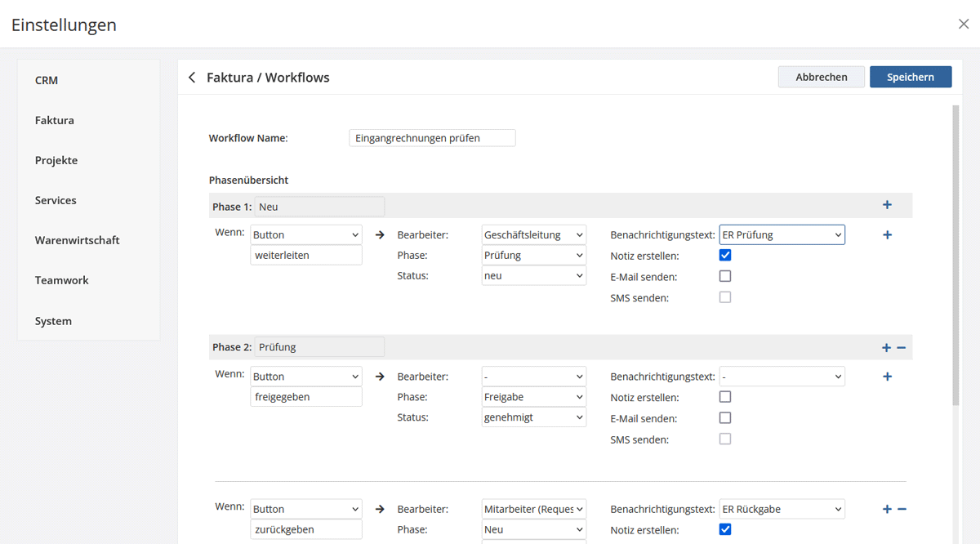
Task: Expand the genehmigt Status dropdown
Action: tap(534, 417)
